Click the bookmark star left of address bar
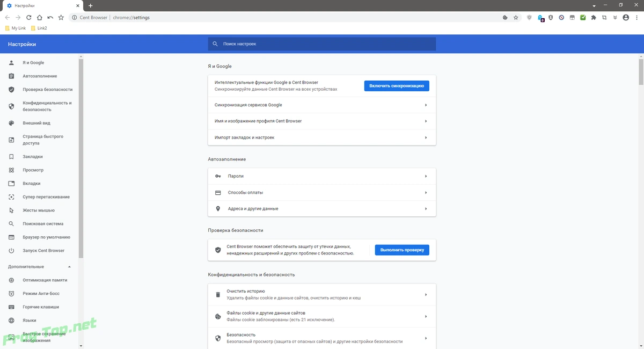 [61, 17]
